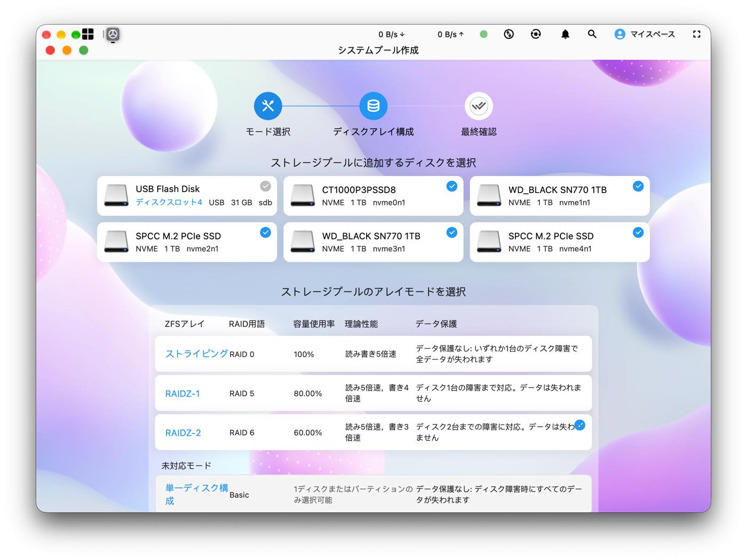
Task: Open the sync transfer tasks icon
Action: [x=509, y=34]
